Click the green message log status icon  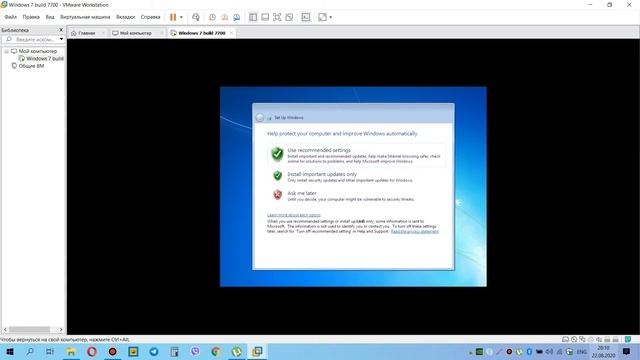pyautogui.click(x=628, y=339)
